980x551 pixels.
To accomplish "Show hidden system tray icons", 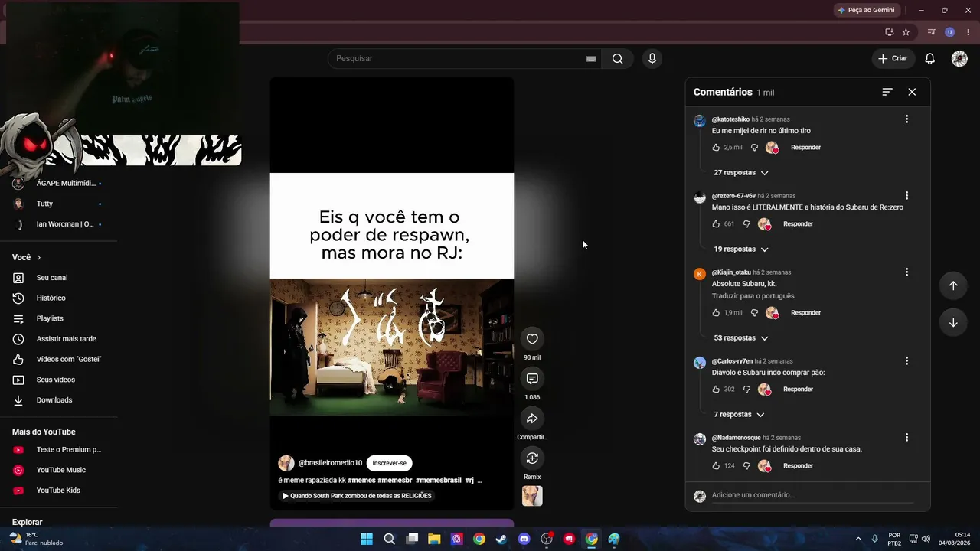I will point(857,539).
